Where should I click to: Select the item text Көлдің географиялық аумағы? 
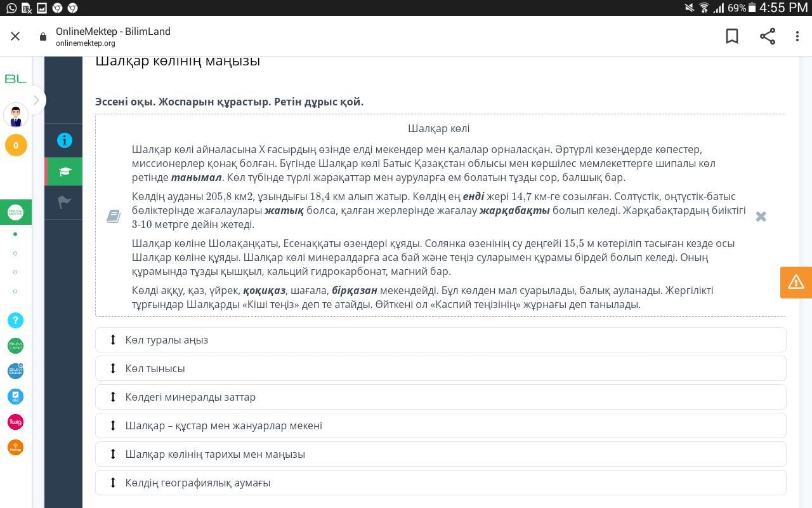coord(198,483)
